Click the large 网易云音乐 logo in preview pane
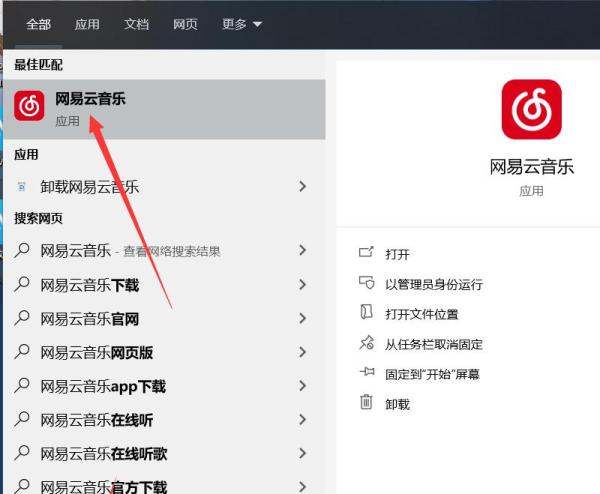Viewport: 600px width, 494px height. coord(532,109)
